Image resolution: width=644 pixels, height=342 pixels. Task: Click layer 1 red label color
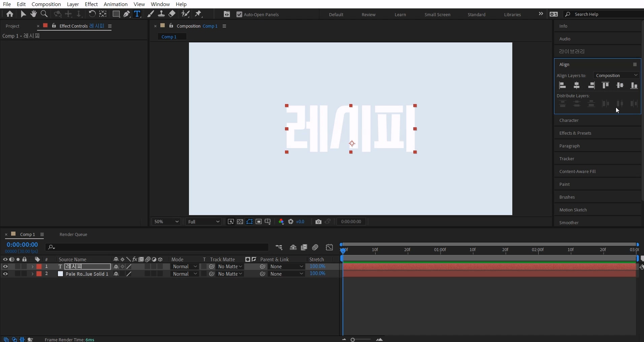[x=39, y=267]
